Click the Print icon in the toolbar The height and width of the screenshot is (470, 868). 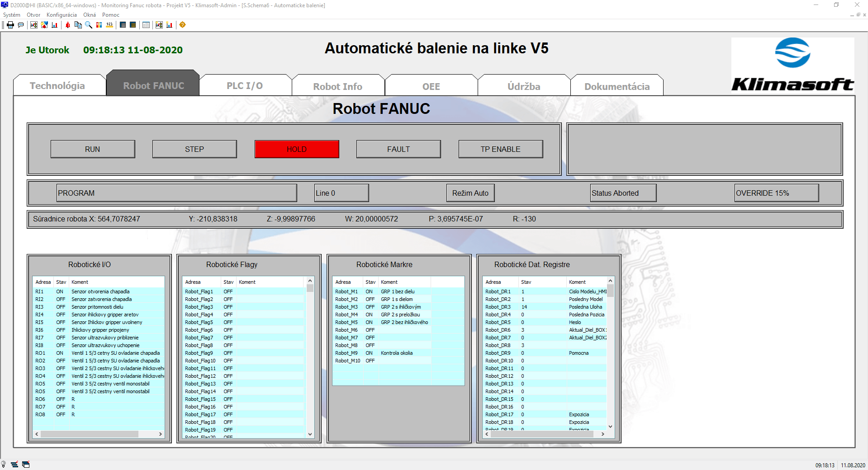(10, 25)
